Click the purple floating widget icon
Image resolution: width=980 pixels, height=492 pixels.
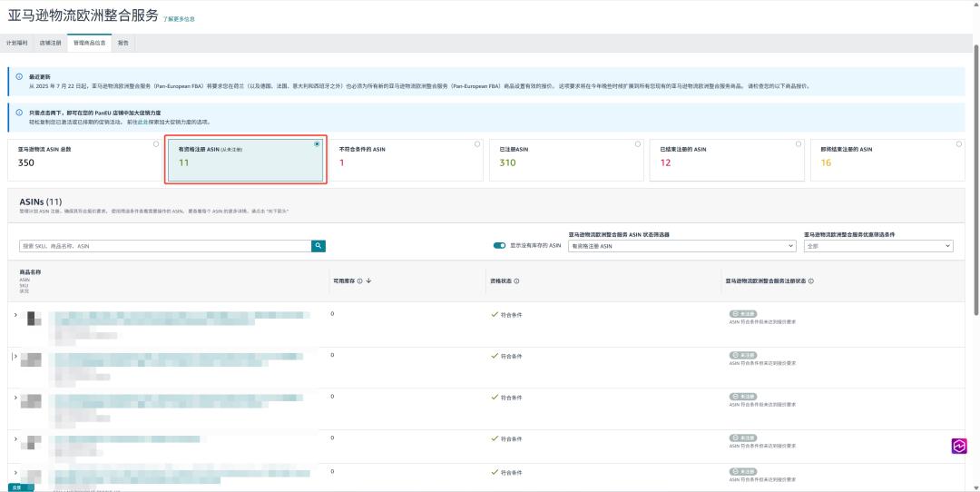(x=959, y=446)
